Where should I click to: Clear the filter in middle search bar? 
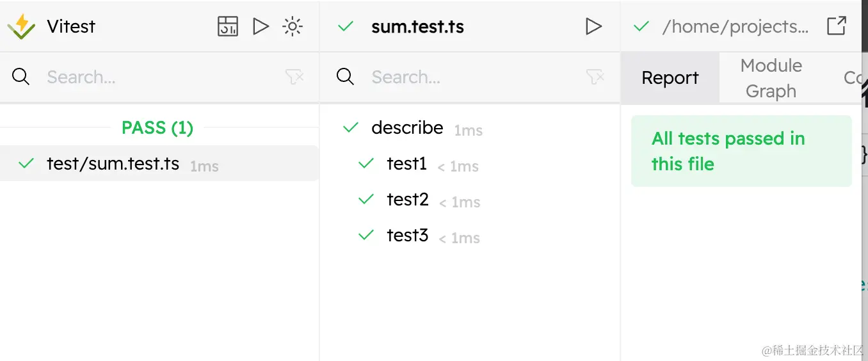(595, 77)
